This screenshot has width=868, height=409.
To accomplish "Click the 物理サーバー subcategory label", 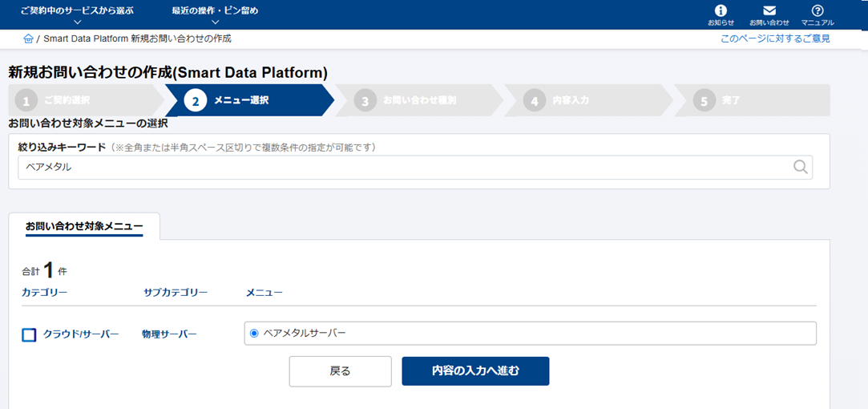I will pyautogui.click(x=169, y=334).
